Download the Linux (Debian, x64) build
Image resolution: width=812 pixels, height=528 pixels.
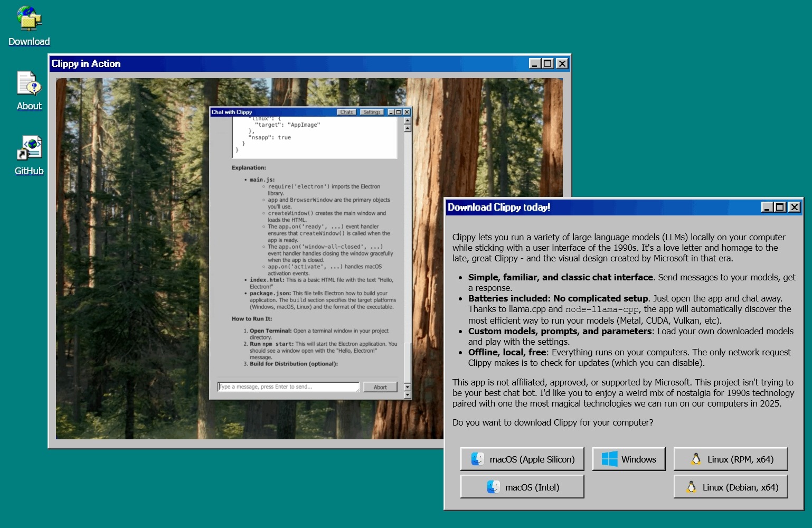(731, 487)
